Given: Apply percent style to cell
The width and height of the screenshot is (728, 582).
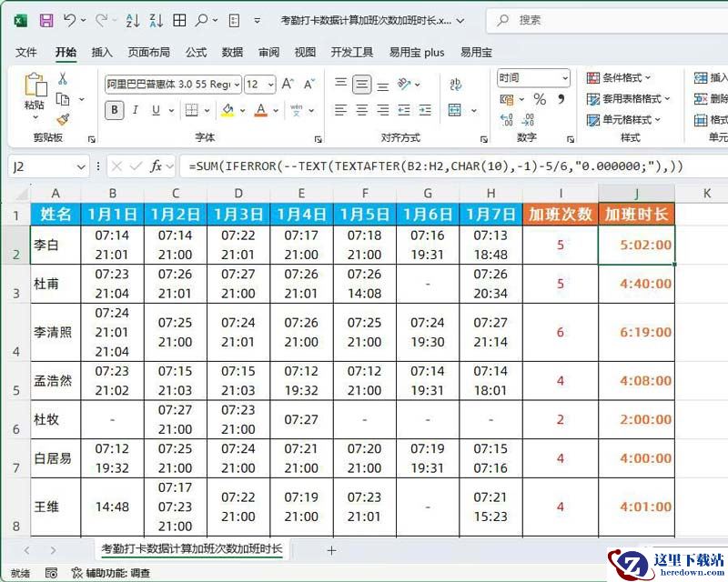Looking at the screenshot, I should (x=540, y=99).
